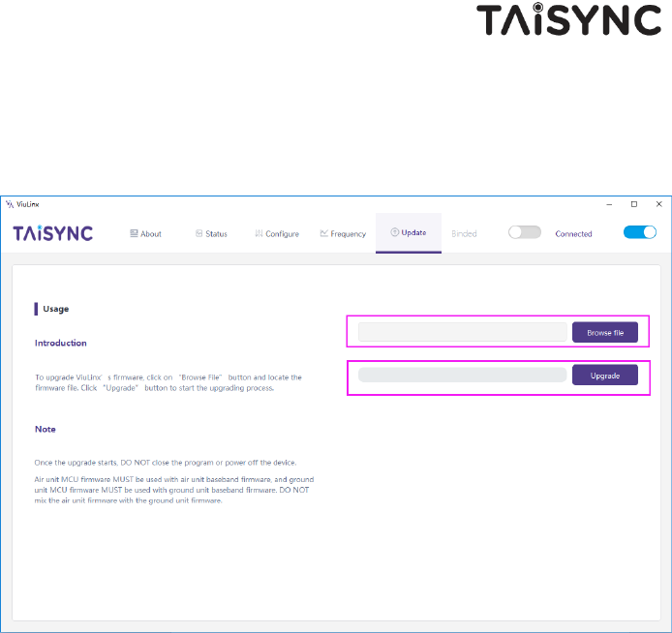Click the 'Binded' label text
The width and height of the screenshot is (672, 633).
tap(464, 234)
